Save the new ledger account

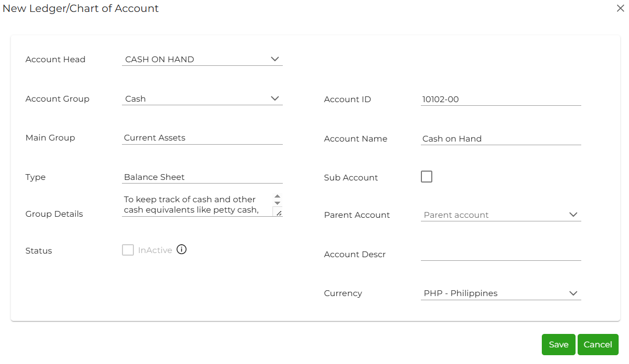(x=558, y=344)
